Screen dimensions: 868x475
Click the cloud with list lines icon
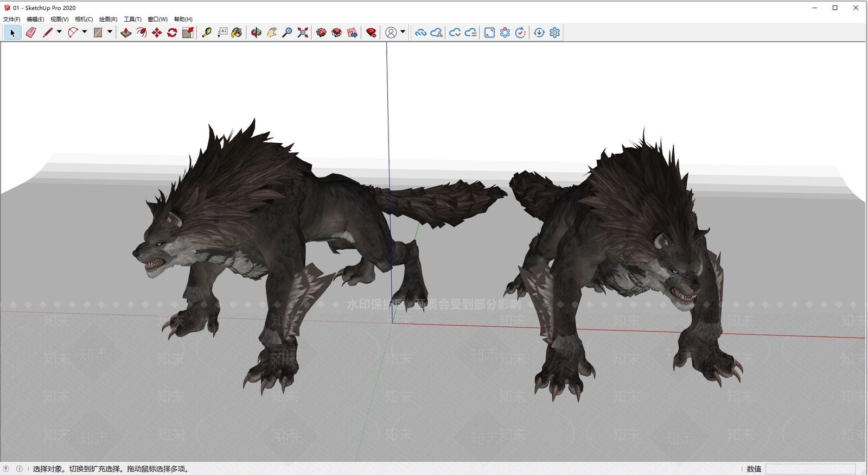[x=470, y=33]
